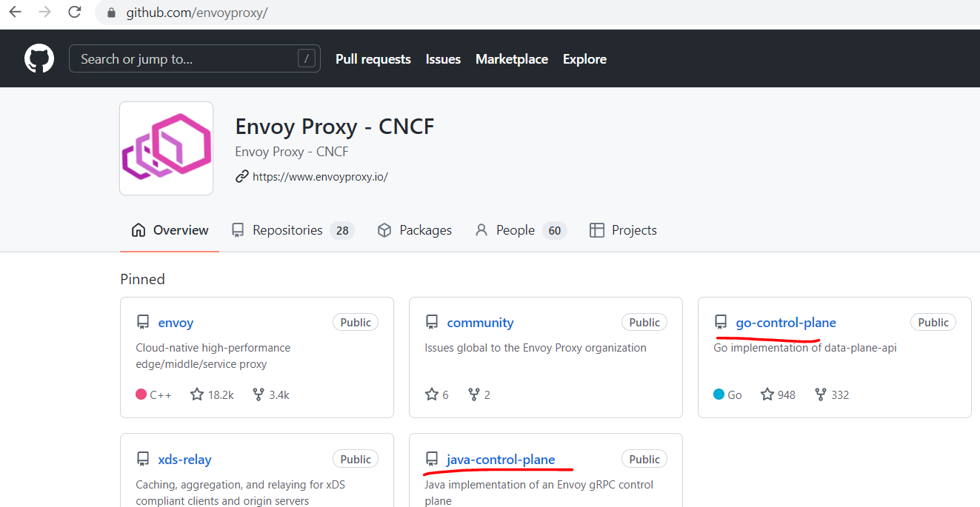This screenshot has width=980, height=507.
Task: Click the Pinned section label
Action: click(x=142, y=279)
